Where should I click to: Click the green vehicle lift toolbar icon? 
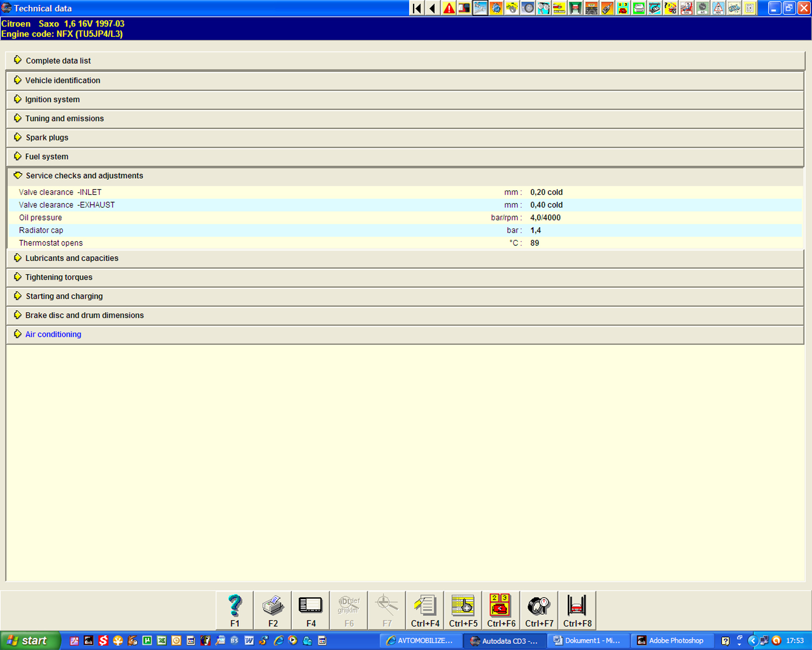click(x=575, y=8)
